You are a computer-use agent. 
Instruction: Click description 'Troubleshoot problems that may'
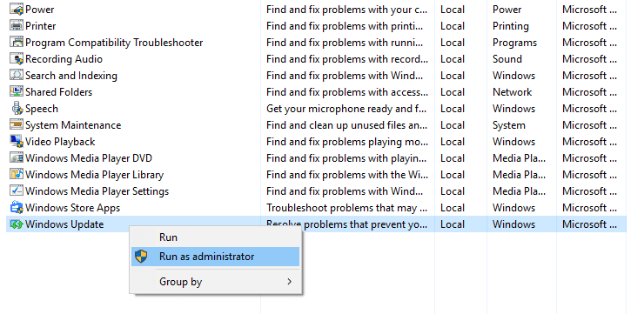346,208
